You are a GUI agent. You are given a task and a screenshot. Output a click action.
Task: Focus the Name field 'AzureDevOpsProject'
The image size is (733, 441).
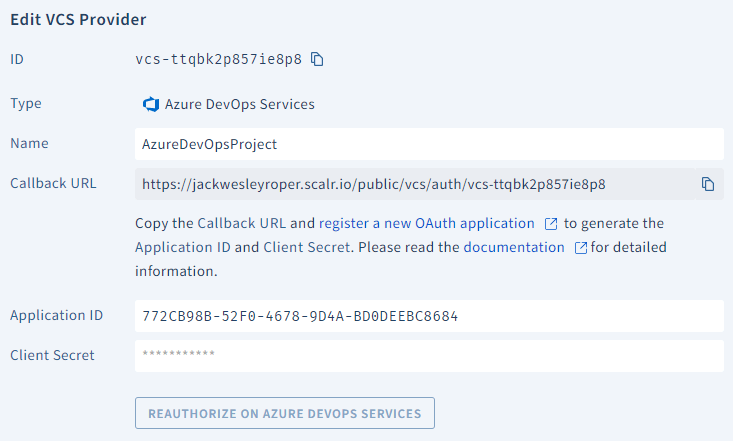tap(429, 144)
